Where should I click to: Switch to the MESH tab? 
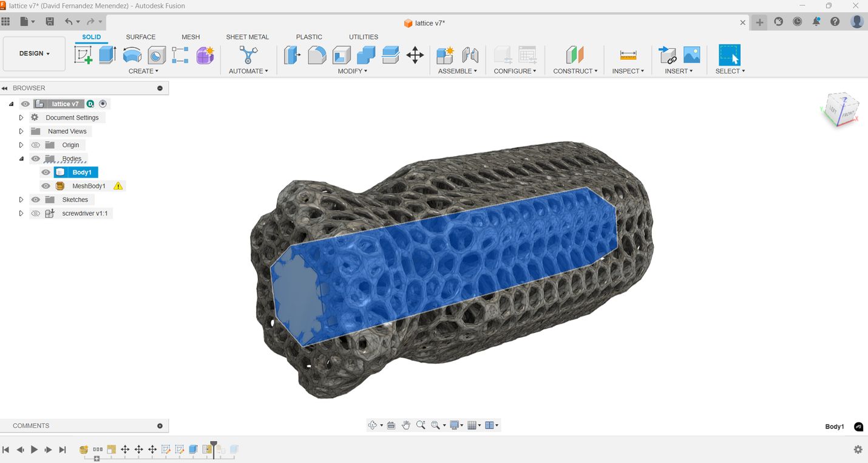pos(191,37)
